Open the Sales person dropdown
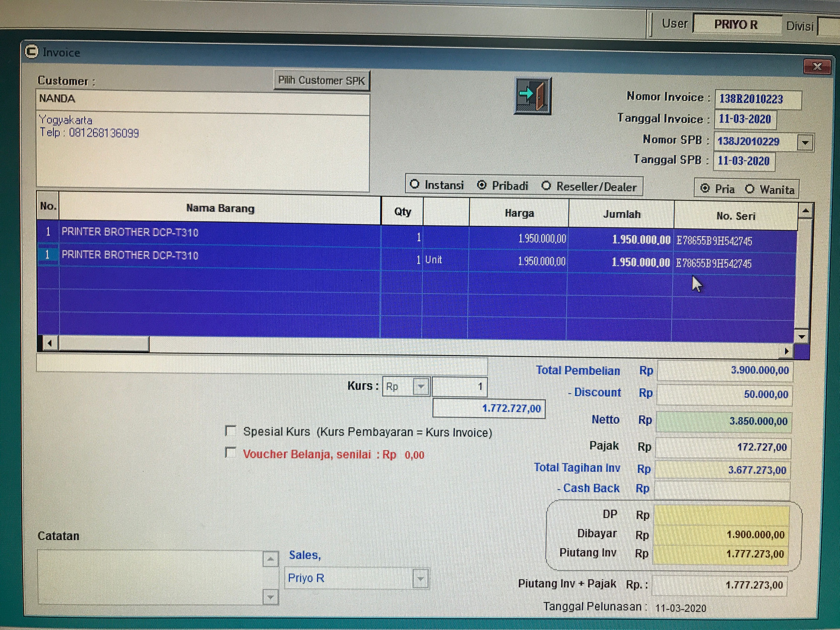 [420, 579]
